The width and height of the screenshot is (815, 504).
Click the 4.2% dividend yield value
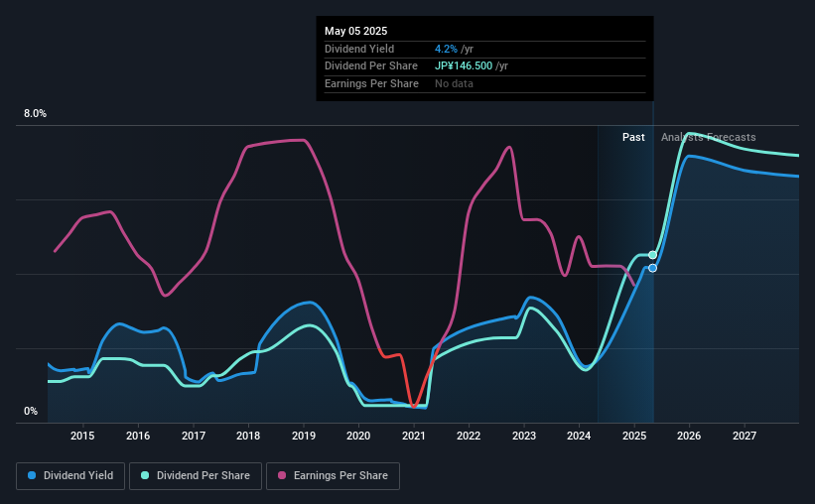[x=446, y=49]
